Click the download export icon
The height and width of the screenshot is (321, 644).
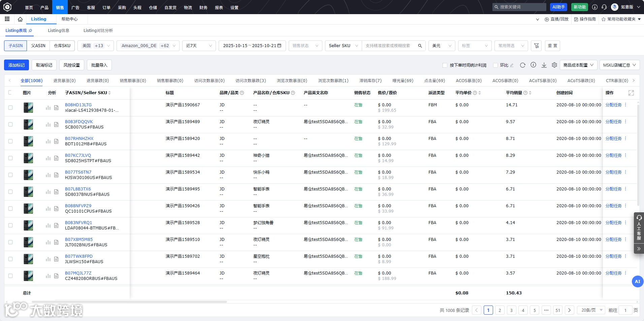(544, 65)
